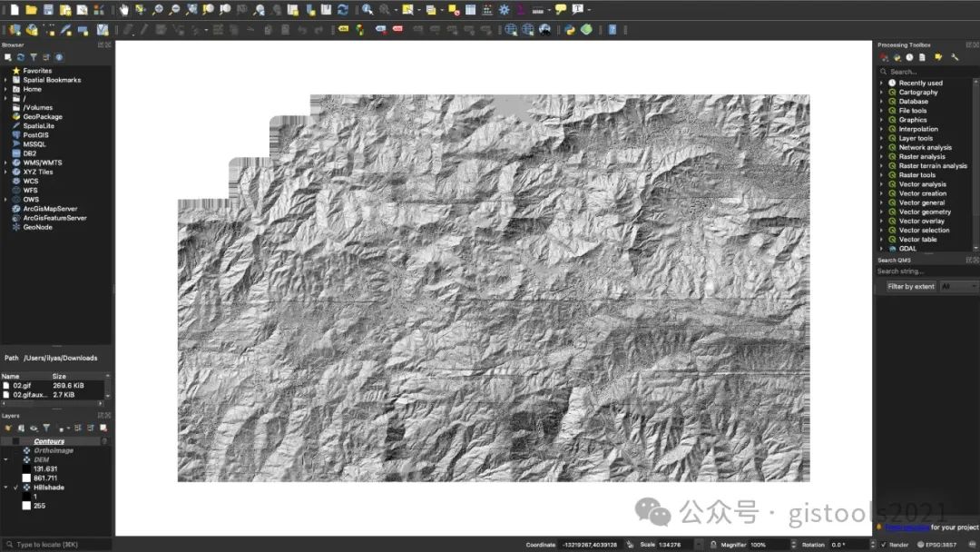Screen dimensions: 980x552
Task: Click the New GeoPackage layer icon
Action: coord(32,29)
